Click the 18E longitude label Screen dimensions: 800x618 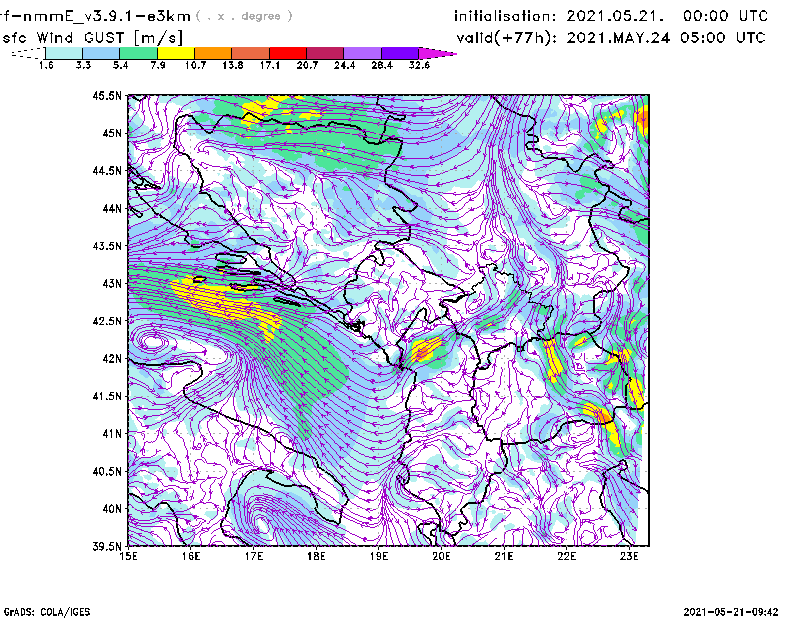click(x=316, y=556)
